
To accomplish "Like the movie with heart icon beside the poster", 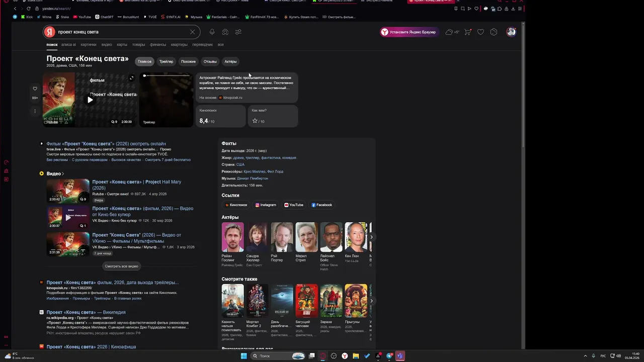I will (x=35, y=88).
